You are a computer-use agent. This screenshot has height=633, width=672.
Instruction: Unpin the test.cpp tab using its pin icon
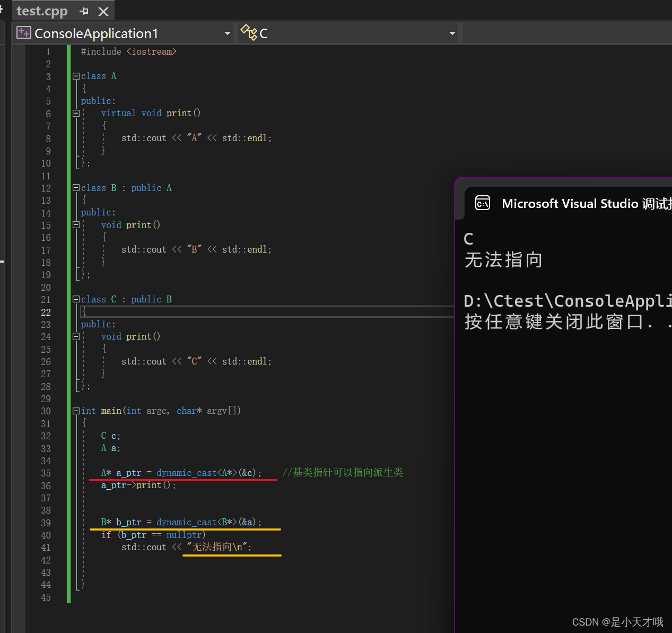pyautogui.click(x=84, y=10)
